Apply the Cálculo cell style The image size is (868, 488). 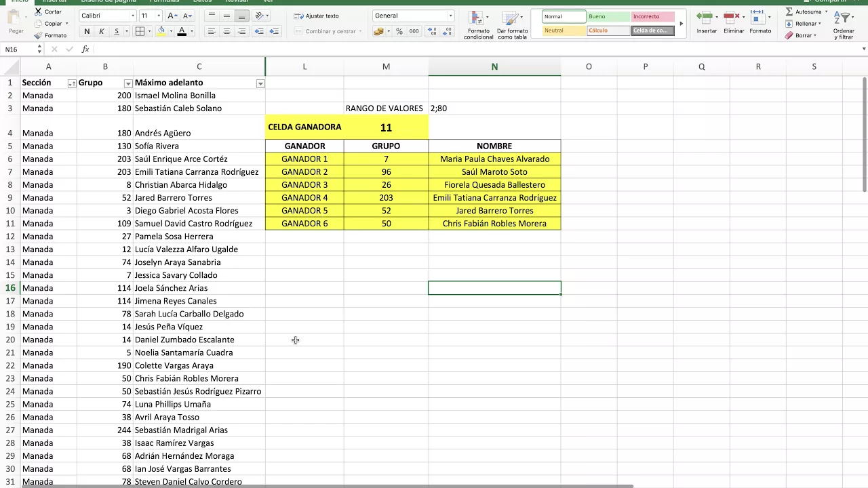[x=608, y=30]
